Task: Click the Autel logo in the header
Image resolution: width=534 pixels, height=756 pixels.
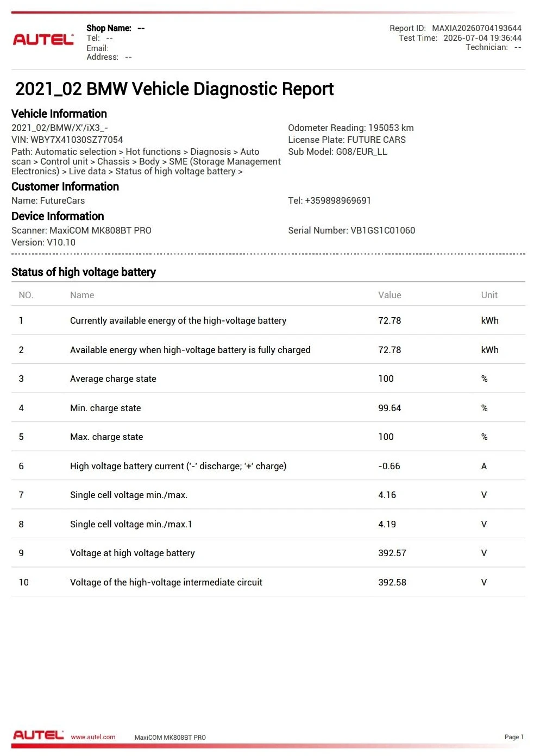Action: tap(43, 40)
